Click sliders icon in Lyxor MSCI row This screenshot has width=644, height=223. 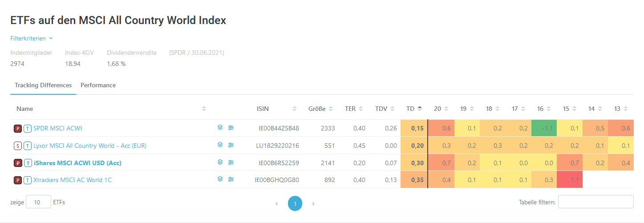[x=231, y=145]
